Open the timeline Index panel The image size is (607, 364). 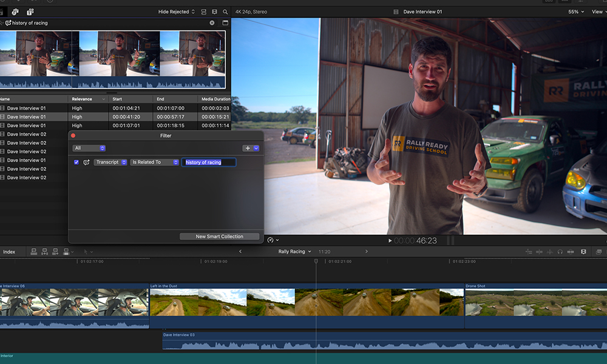(x=9, y=252)
